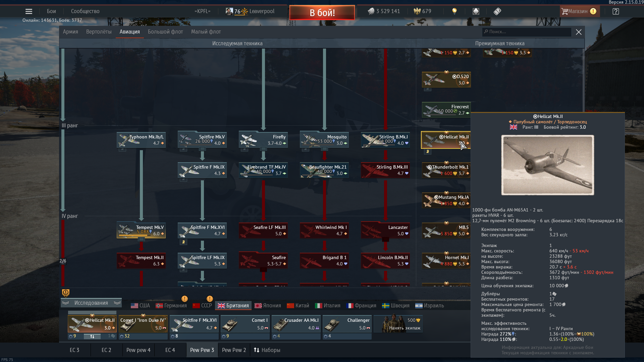Select the Китай nation
The image size is (644, 362).
pyautogui.click(x=298, y=305)
